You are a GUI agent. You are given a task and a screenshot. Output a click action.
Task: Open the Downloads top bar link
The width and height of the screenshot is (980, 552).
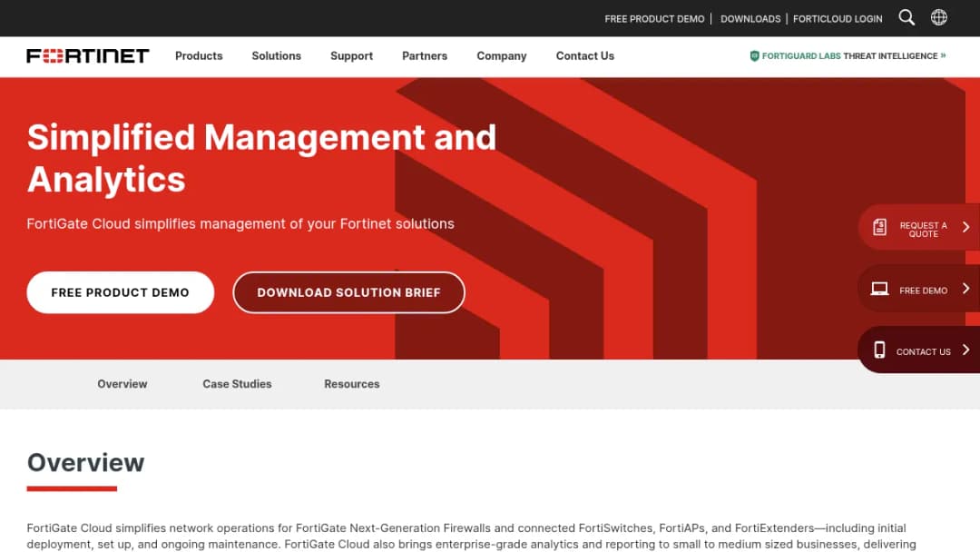click(750, 19)
